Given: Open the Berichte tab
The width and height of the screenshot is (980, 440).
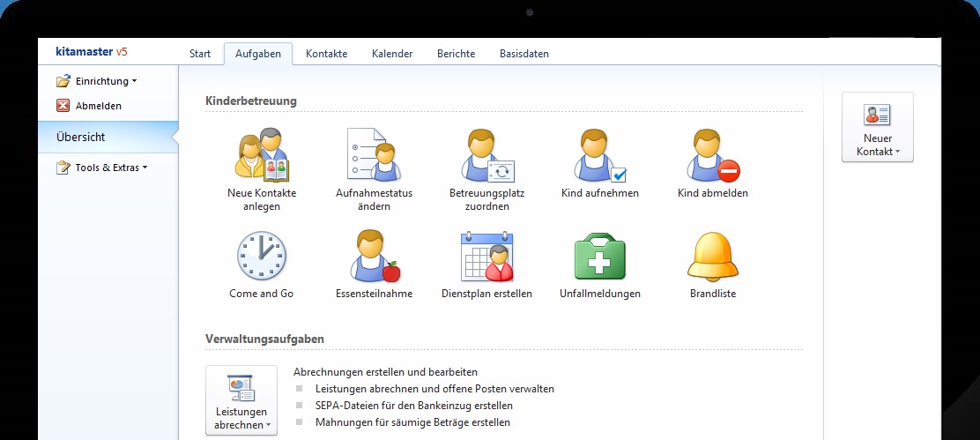Looking at the screenshot, I should click(x=457, y=54).
